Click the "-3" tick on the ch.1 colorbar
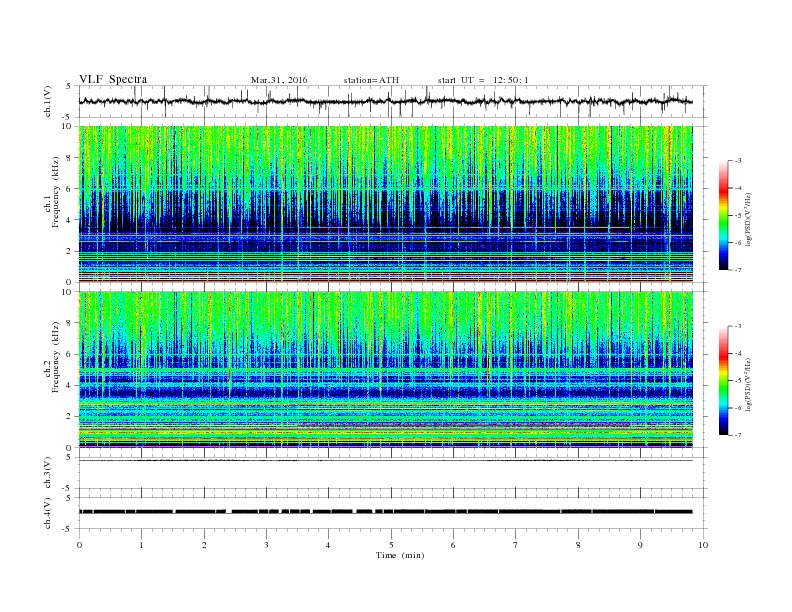Viewport: 792px width, 612px height. (738, 161)
